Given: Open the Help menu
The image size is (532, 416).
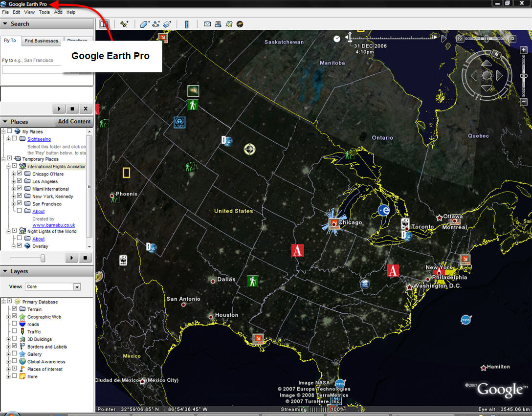Looking at the screenshot, I should pos(71,12).
